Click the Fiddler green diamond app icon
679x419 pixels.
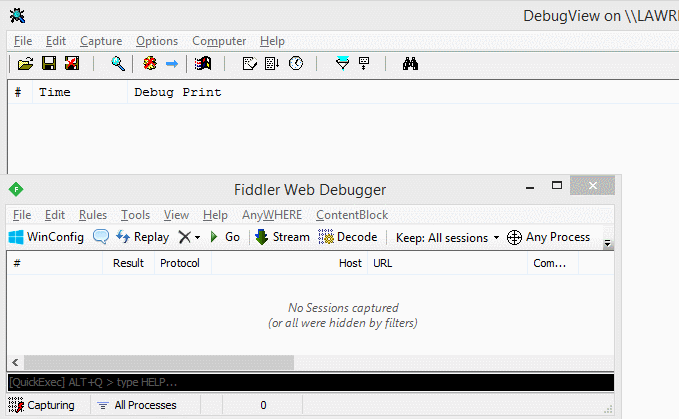pyautogui.click(x=16, y=189)
